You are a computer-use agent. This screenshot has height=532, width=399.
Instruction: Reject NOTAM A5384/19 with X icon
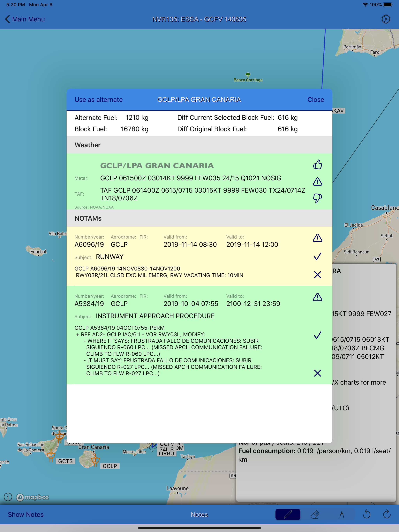[x=317, y=373]
